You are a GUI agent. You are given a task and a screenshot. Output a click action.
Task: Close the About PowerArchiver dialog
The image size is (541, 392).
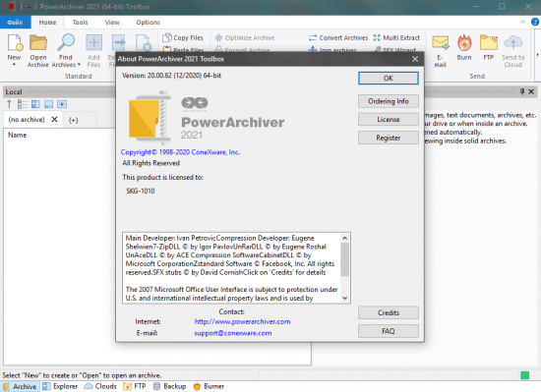(415, 59)
